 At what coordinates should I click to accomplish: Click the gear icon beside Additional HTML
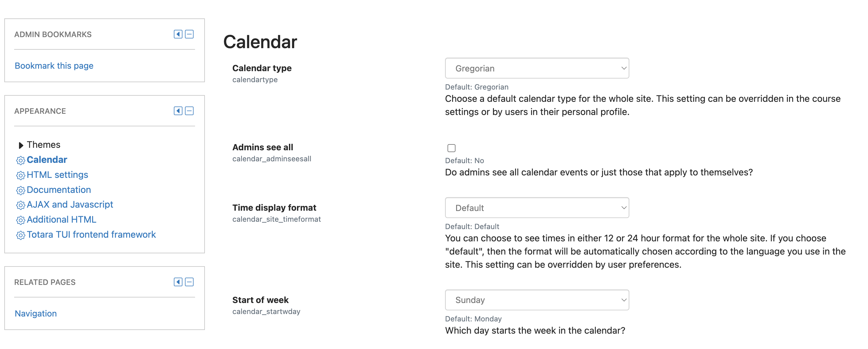[x=21, y=220]
